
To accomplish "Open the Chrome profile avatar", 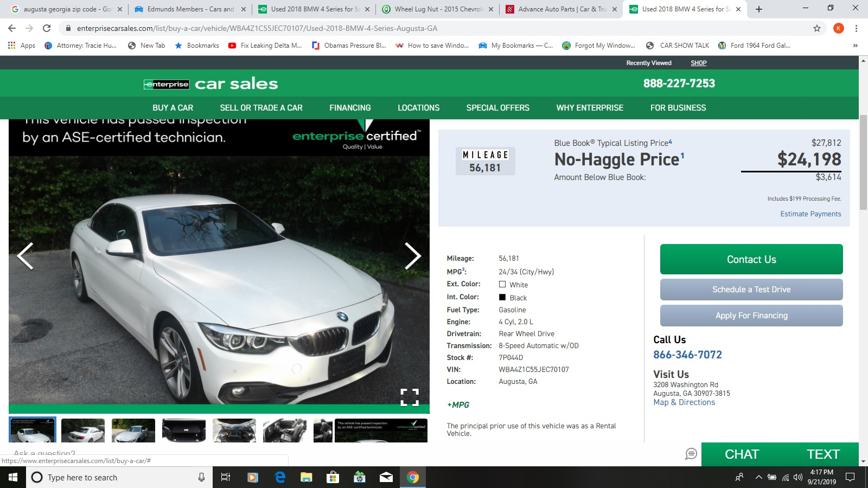I will [839, 28].
